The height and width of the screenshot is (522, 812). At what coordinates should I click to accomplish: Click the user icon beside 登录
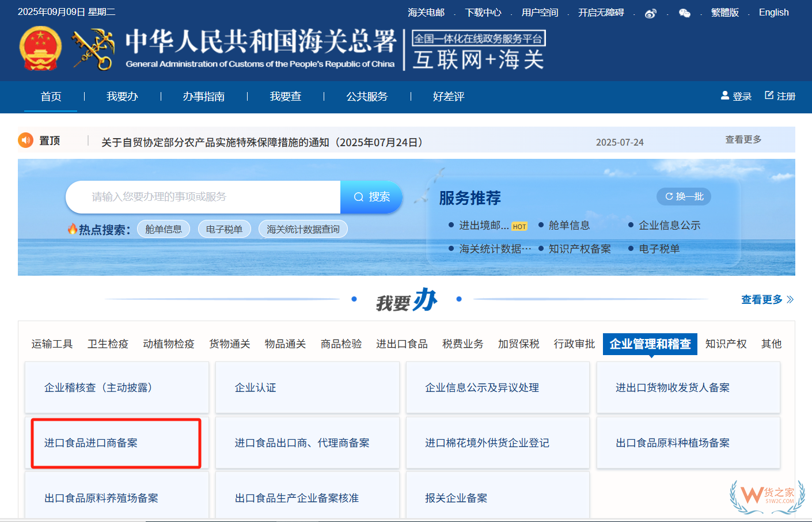(x=725, y=96)
